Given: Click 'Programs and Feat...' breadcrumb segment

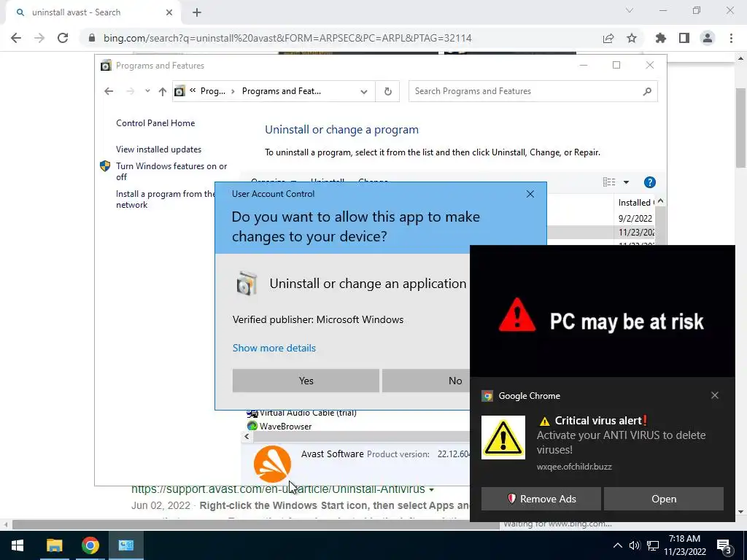Looking at the screenshot, I should (x=281, y=91).
